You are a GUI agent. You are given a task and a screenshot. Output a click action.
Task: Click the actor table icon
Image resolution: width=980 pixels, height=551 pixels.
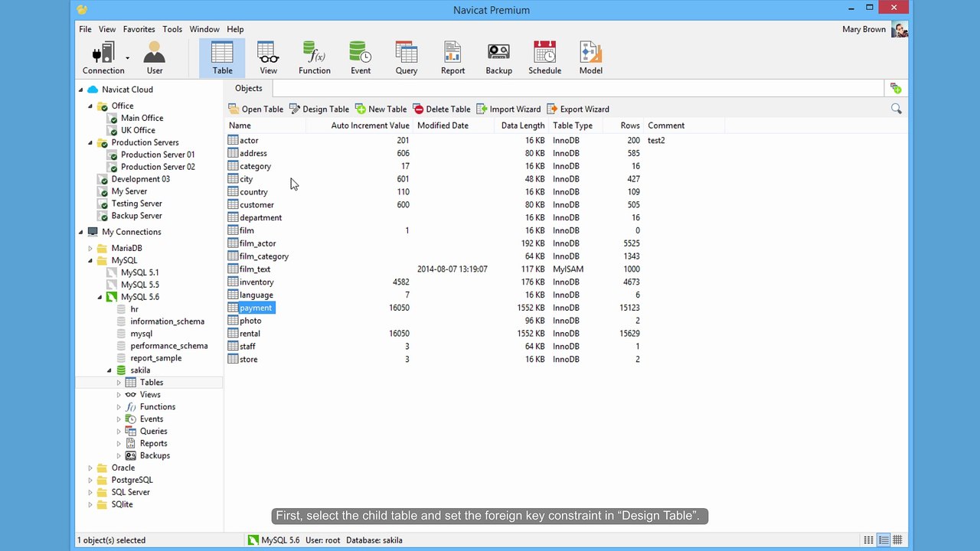[233, 140]
